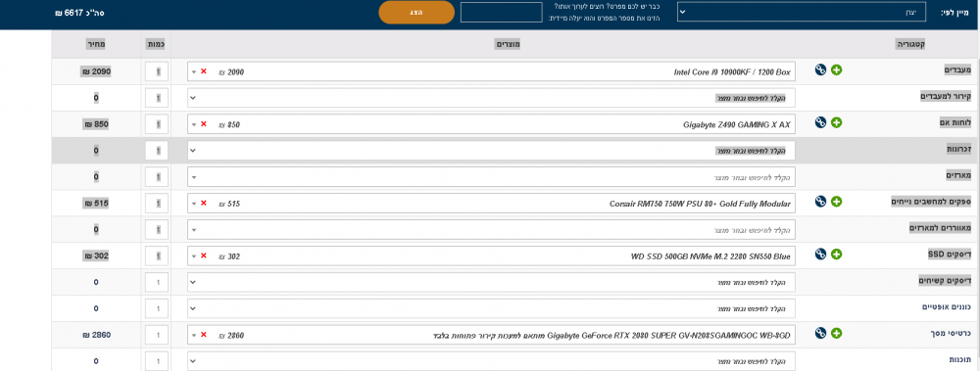The image size is (980, 371).
Task: Open the זכרונות product dropdown
Action: (491, 151)
